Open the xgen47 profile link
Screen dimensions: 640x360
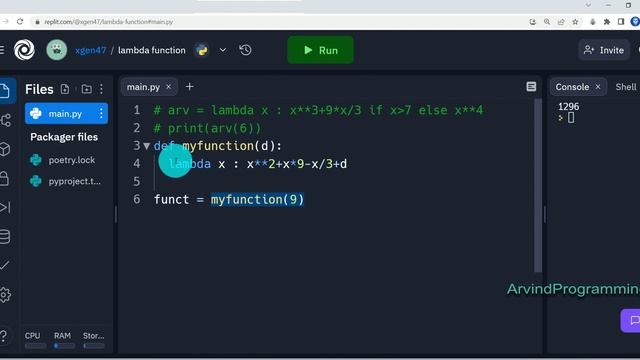[90, 50]
